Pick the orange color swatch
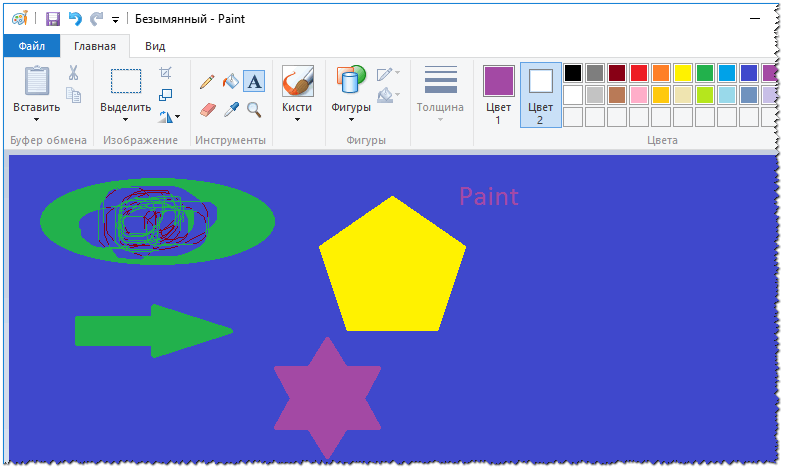789x474 pixels. (x=661, y=73)
